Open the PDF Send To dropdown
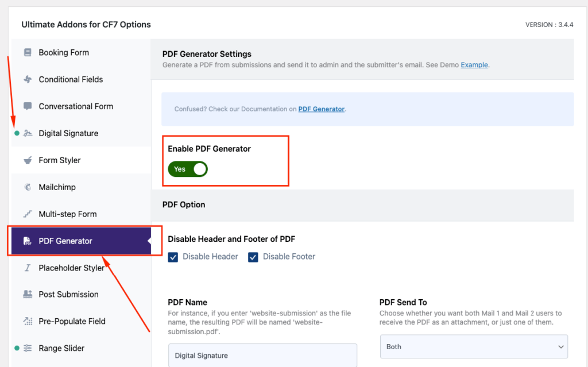The image size is (588, 367). [473, 346]
